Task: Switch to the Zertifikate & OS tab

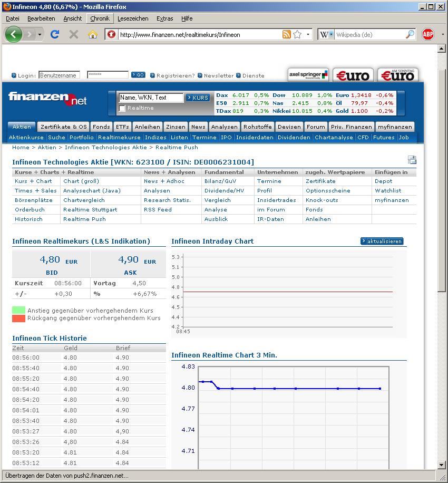Action: 63,127
